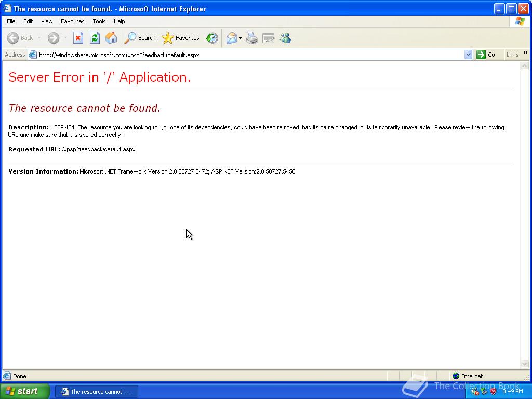
Task: Open the File menu
Action: [11, 21]
